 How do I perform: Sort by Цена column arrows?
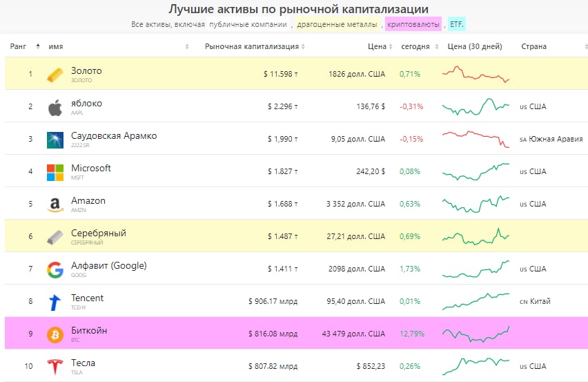[391, 46]
